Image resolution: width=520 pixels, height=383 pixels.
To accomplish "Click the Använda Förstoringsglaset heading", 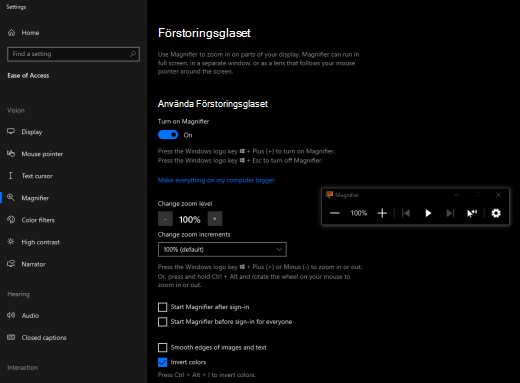I will click(213, 104).
